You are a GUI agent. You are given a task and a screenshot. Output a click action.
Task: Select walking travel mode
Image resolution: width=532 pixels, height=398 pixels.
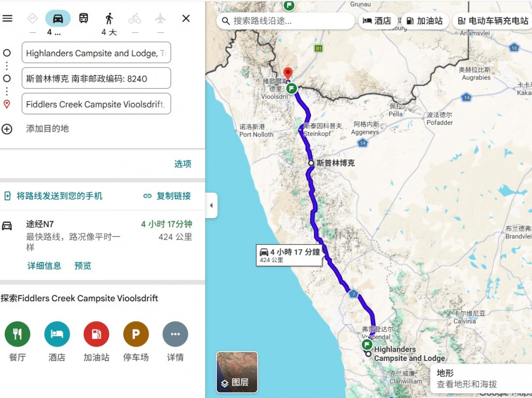click(x=109, y=19)
